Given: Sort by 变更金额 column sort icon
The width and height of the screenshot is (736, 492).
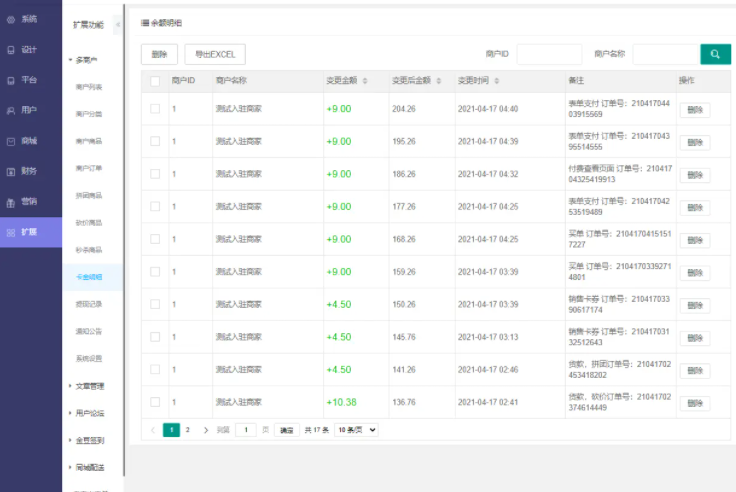Looking at the screenshot, I should click(365, 81).
